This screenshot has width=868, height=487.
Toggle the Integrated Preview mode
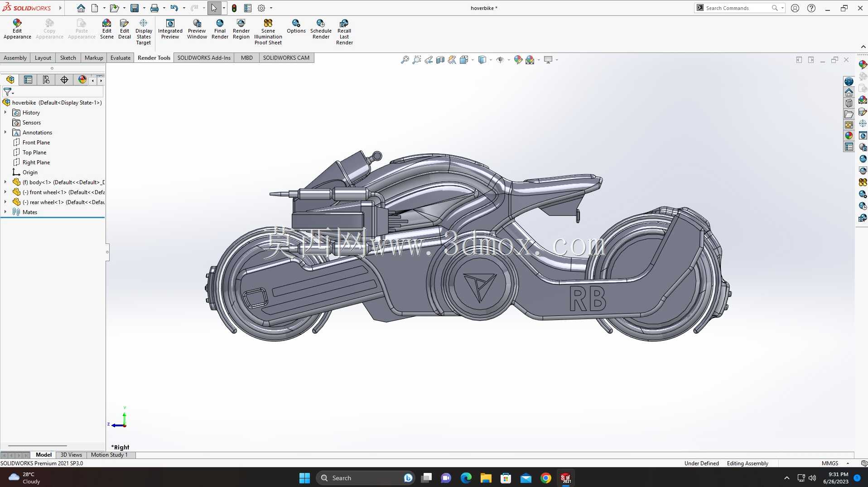click(170, 29)
